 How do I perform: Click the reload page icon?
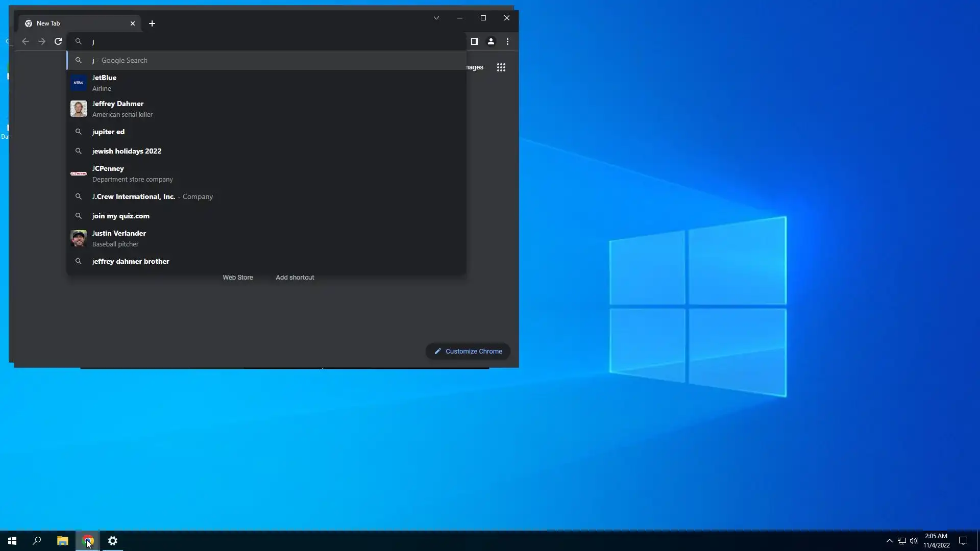click(58, 41)
